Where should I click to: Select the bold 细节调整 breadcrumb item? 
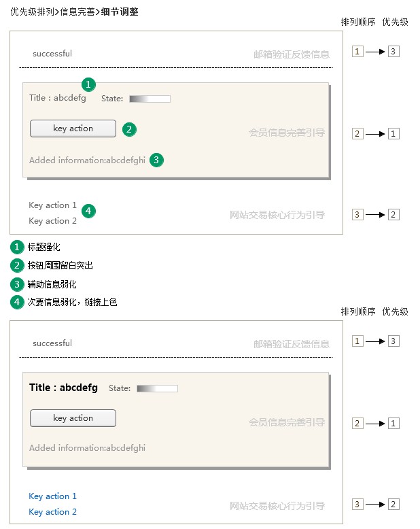tap(119, 12)
